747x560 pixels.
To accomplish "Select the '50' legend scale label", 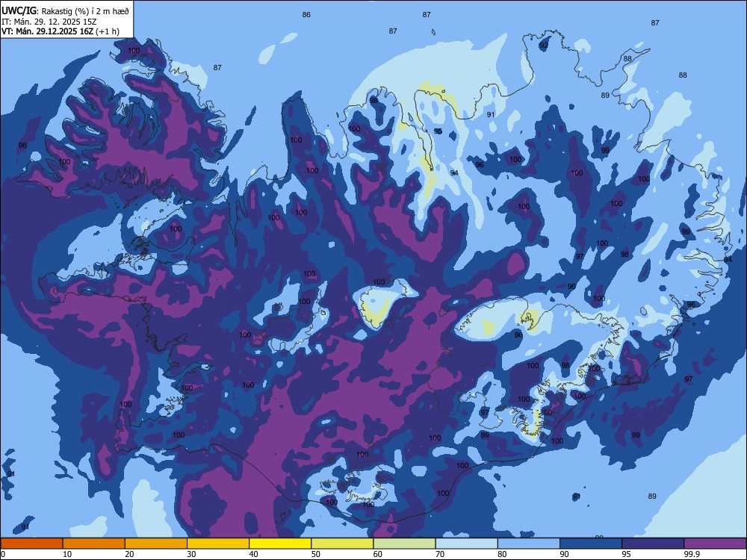I will click(316, 554).
